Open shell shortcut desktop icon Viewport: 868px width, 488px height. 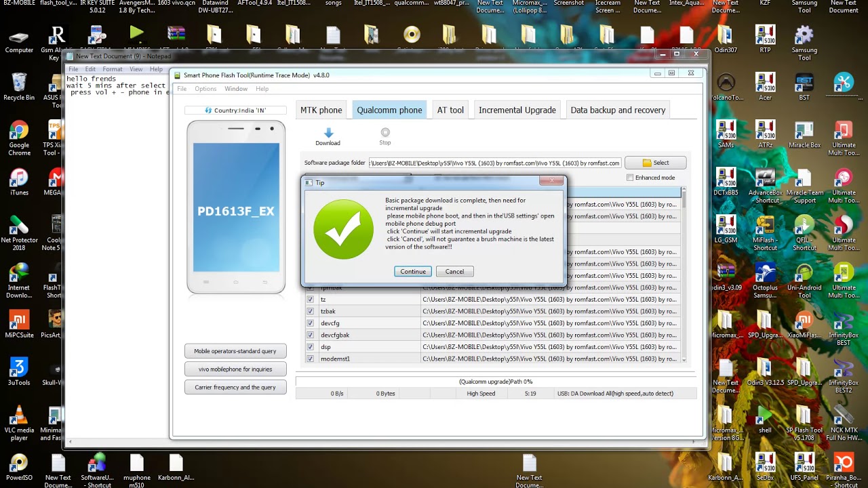click(765, 419)
